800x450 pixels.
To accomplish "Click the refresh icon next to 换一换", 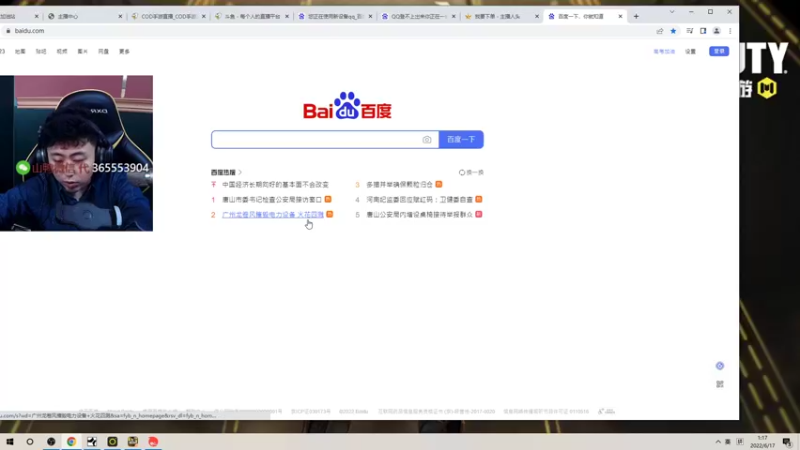I will point(462,172).
